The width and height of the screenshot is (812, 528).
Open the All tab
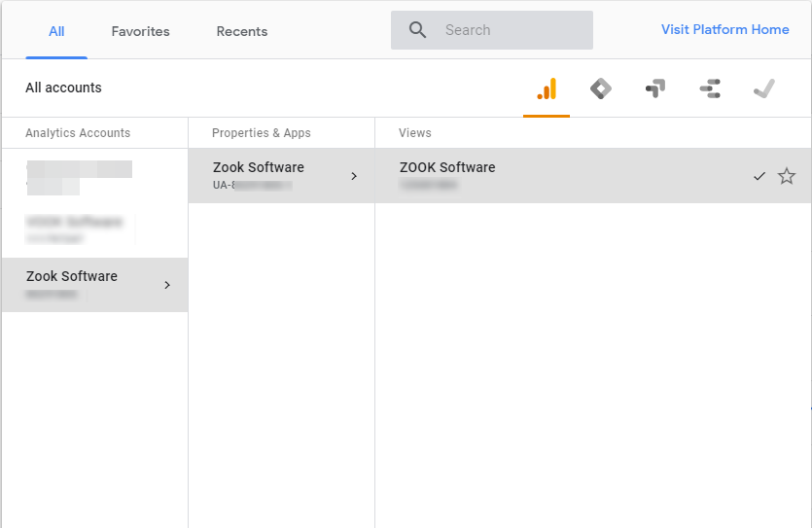click(56, 31)
